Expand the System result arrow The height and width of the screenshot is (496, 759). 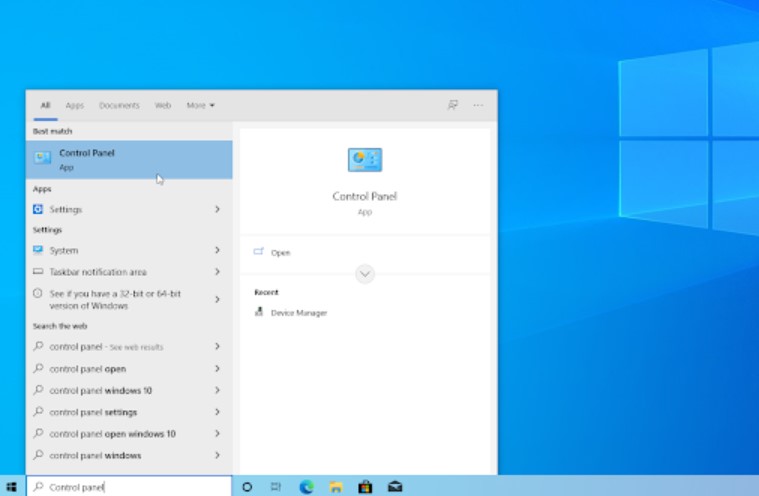217,250
